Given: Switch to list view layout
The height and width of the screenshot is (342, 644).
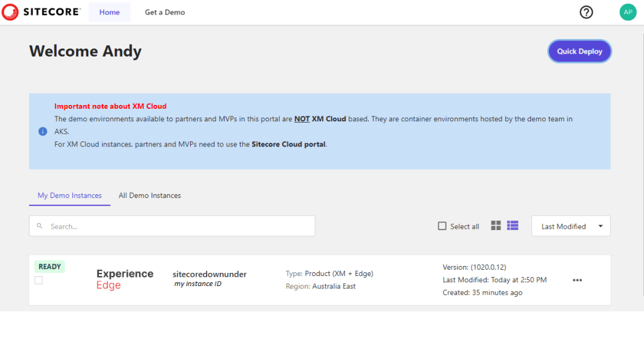Looking at the screenshot, I should tap(512, 226).
